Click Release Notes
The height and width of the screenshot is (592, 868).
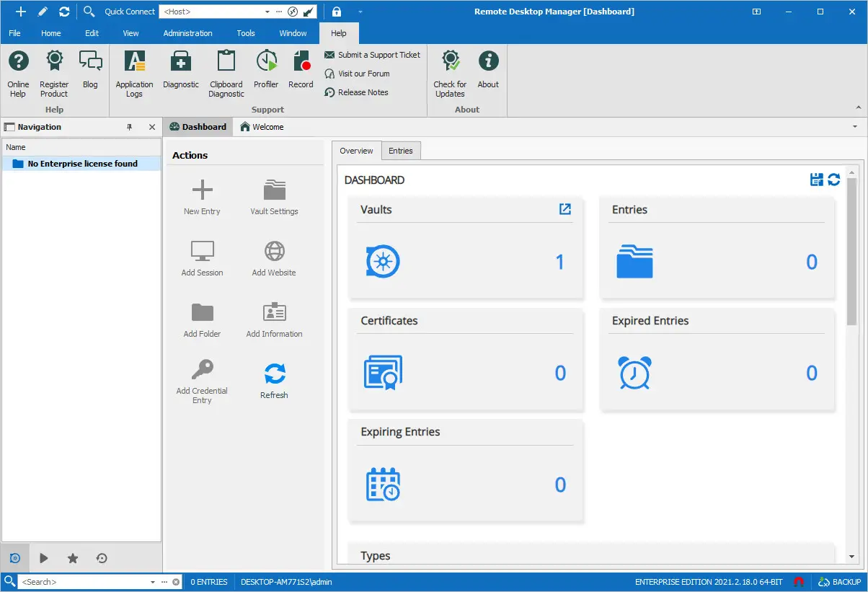coord(364,92)
